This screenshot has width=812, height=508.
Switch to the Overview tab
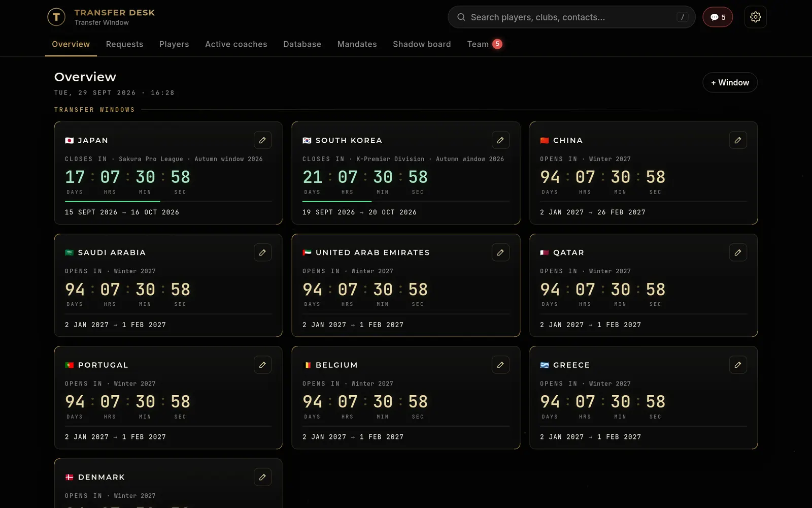71,44
